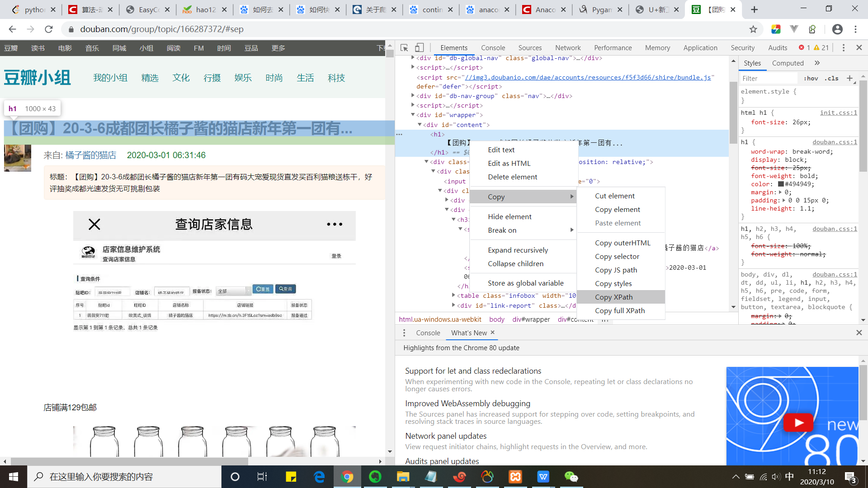Viewport: 868px width, 488px height.
Task: Toggle the :hov element state button
Action: [x=811, y=78]
